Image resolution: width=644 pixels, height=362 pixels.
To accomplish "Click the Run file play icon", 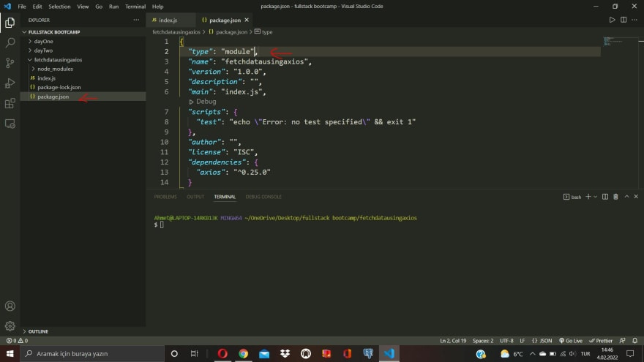I will [612, 20].
